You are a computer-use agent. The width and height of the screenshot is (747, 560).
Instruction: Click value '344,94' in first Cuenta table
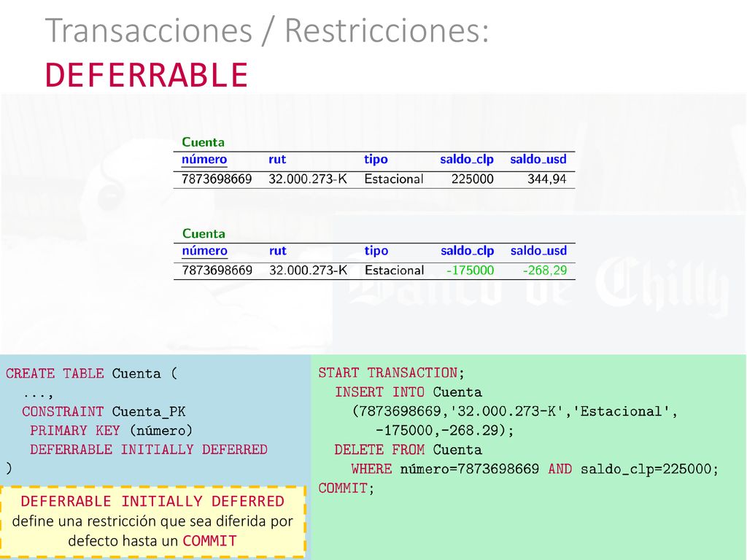(546, 179)
